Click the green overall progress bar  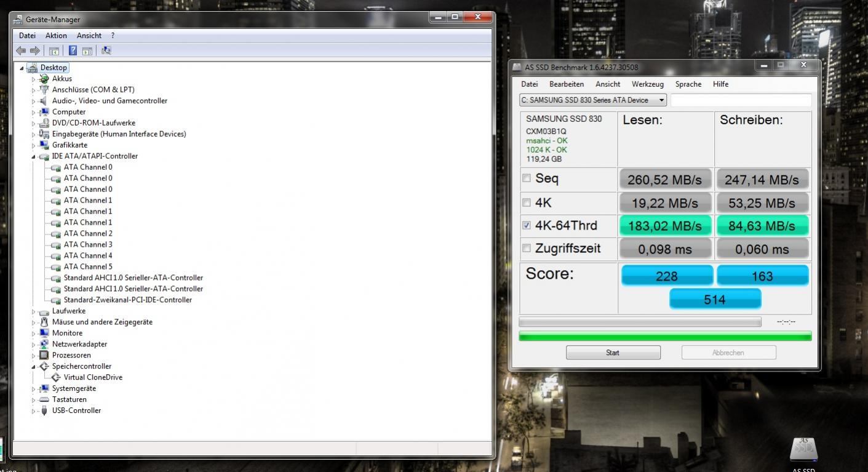[x=665, y=336]
